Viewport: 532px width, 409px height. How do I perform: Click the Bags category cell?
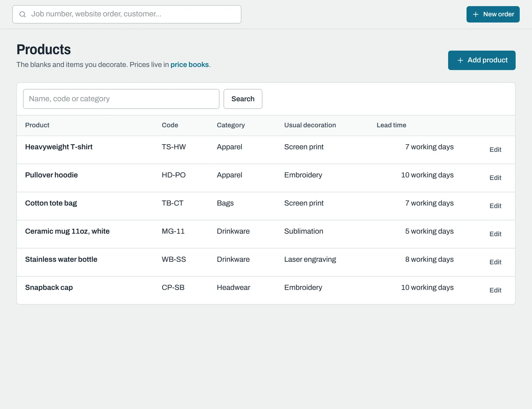225,203
